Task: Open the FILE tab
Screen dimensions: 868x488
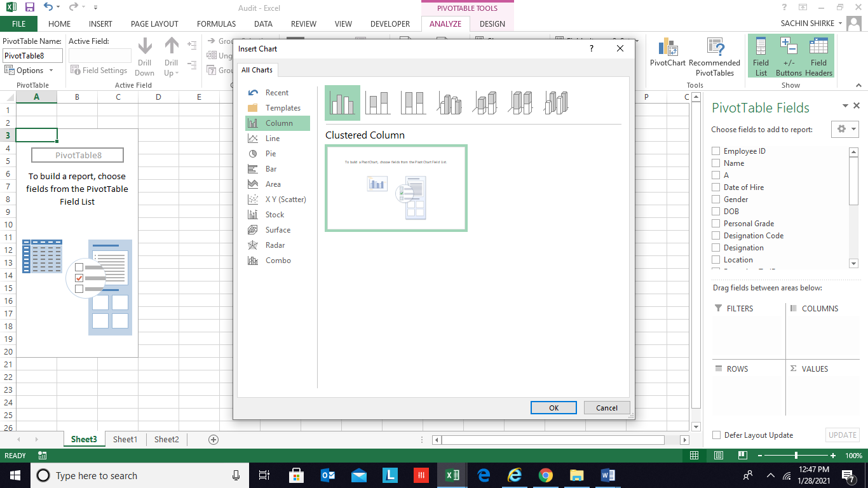Action: pyautogui.click(x=19, y=24)
